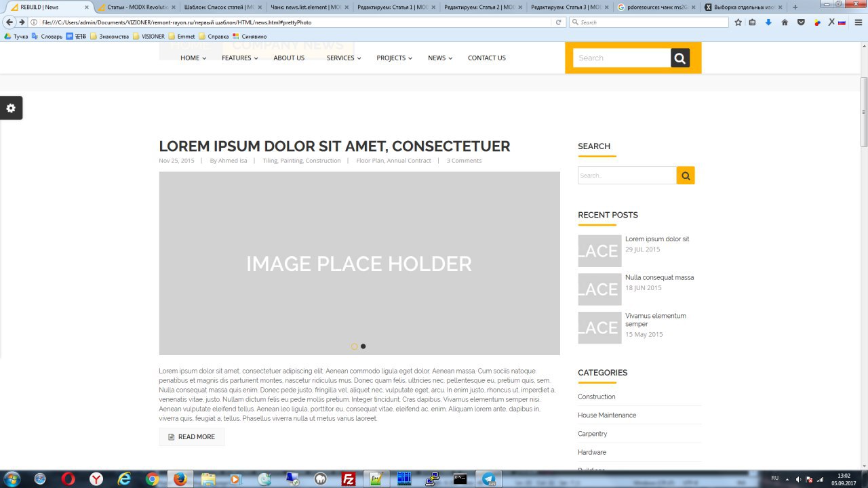868x488 pixels.
Task: Close the 'REBUILD | News' tab
Action: [86, 7]
